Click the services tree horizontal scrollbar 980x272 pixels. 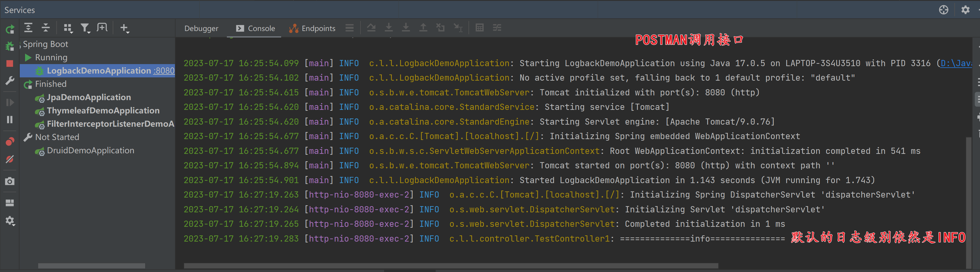(91, 266)
